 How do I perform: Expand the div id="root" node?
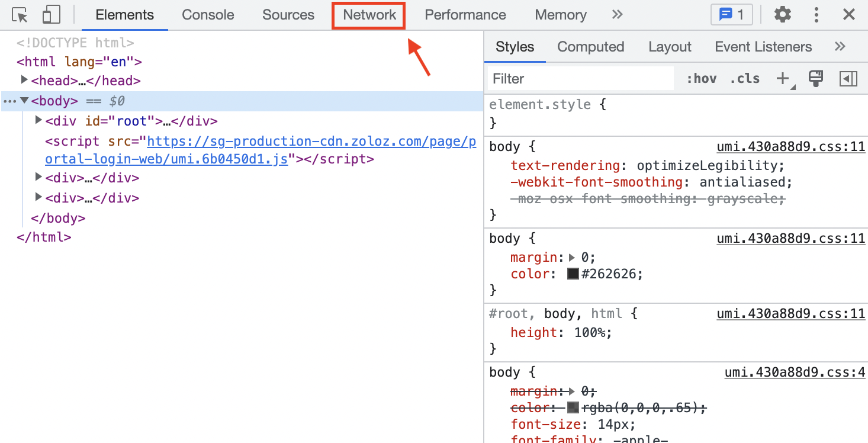38,121
